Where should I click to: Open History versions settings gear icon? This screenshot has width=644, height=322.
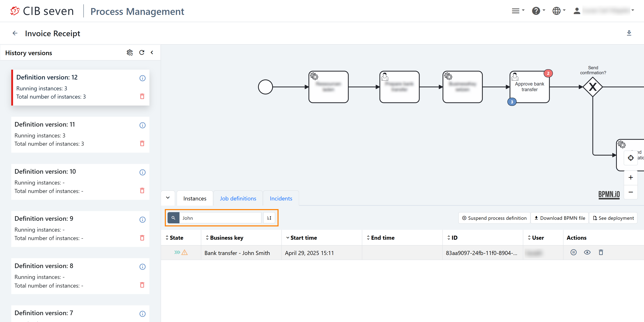coord(129,53)
